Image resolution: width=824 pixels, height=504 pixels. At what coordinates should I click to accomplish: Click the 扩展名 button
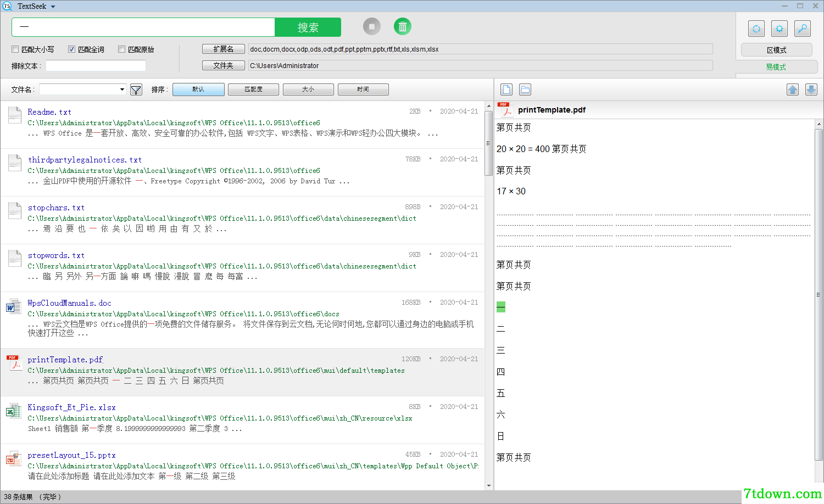pyautogui.click(x=223, y=49)
